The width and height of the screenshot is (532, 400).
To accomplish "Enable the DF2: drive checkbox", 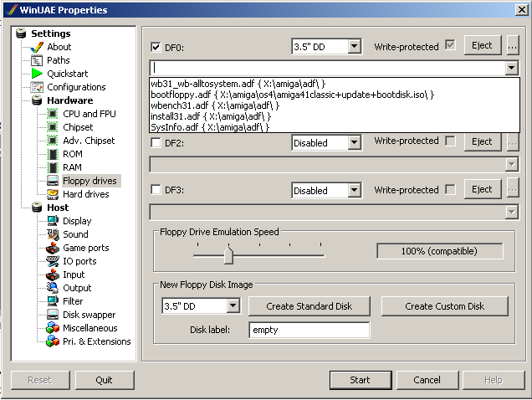I will pyautogui.click(x=156, y=142).
